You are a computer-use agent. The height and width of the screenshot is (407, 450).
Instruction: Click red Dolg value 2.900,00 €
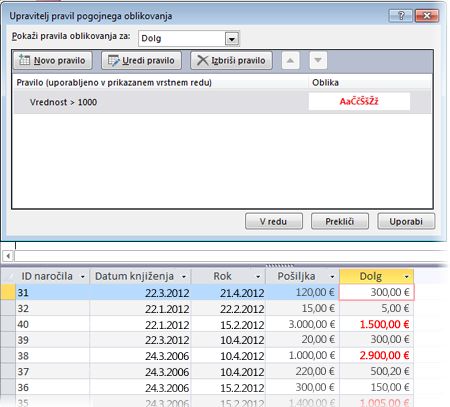pos(376,356)
